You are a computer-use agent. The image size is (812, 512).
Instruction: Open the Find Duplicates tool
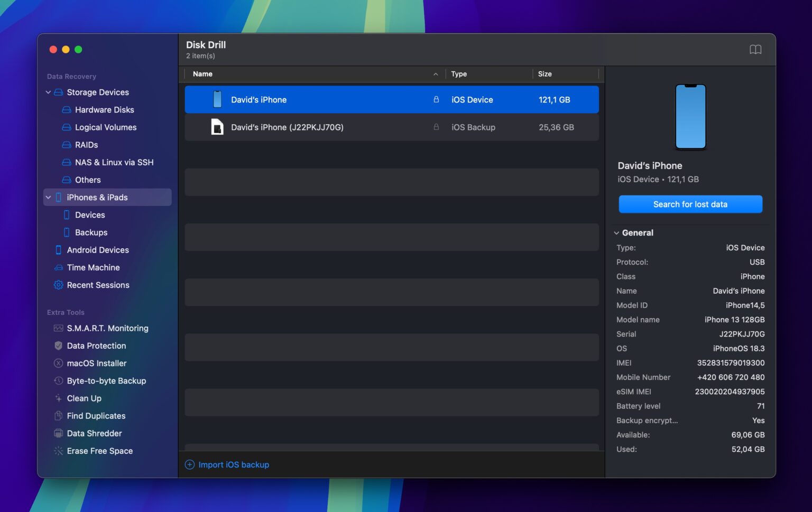96,416
